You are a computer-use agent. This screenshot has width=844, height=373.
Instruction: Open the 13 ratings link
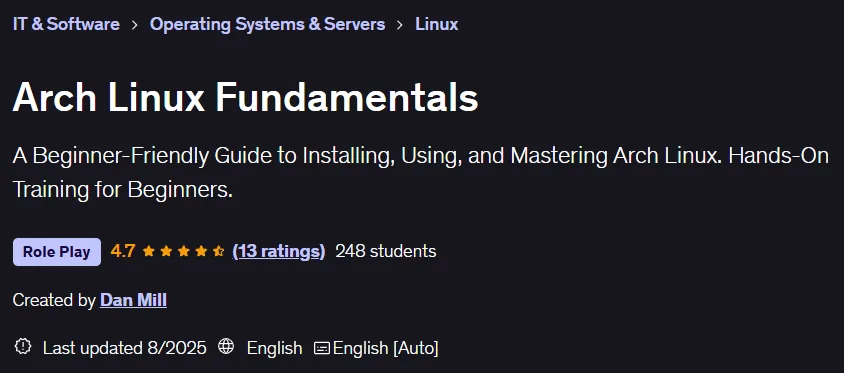pyautogui.click(x=279, y=251)
